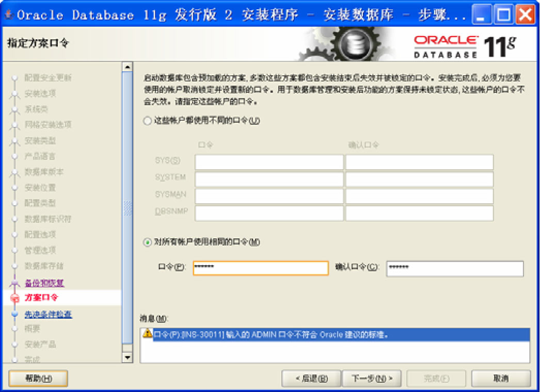Click the 数据库存储 step label
The image size is (540, 392).
click(44, 266)
